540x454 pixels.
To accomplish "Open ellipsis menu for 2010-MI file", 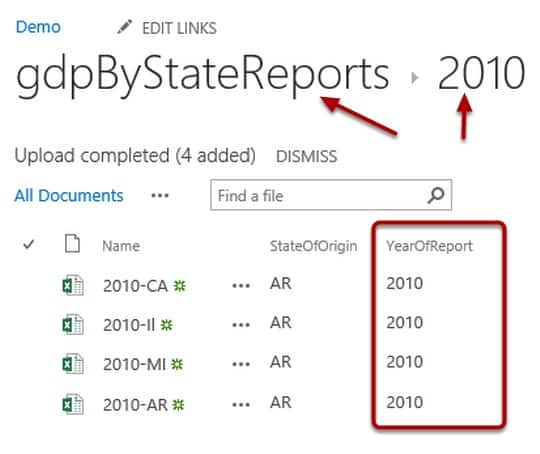I will (x=241, y=364).
